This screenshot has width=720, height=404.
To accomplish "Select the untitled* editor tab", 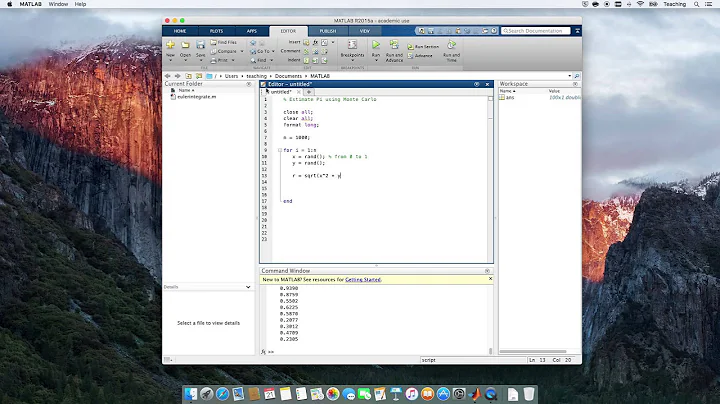I will (281, 92).
